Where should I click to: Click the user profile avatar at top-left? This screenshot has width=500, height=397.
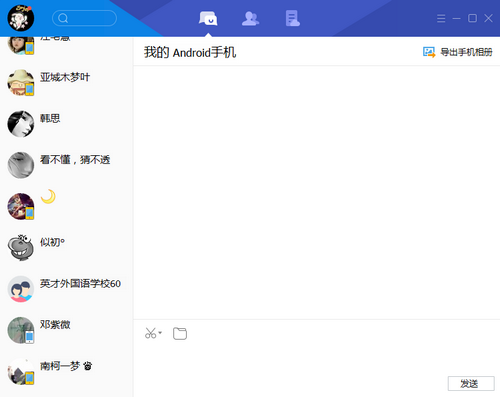(x=21, y=18)
